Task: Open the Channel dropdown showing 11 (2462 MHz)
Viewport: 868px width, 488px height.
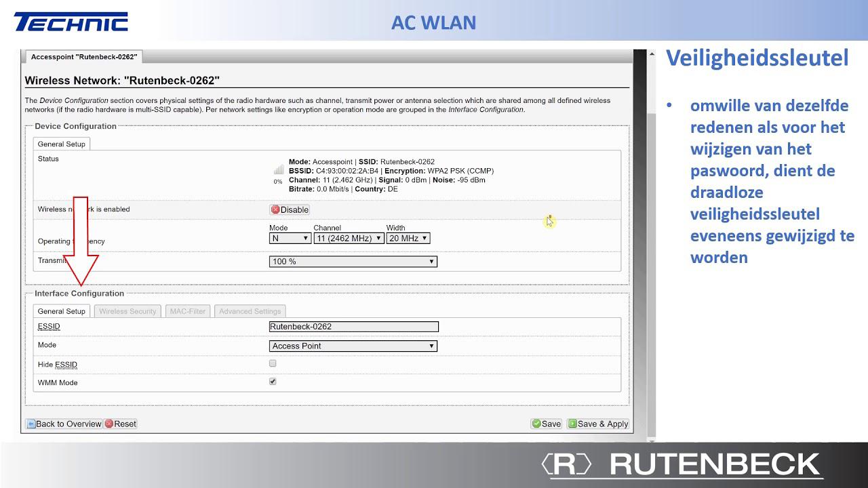Action: click(349, 238)
